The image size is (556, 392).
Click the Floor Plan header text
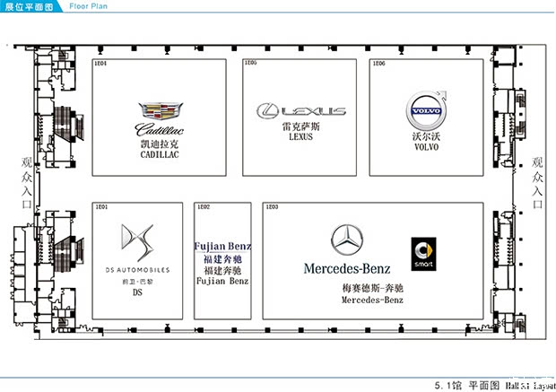tap(89, 5)
